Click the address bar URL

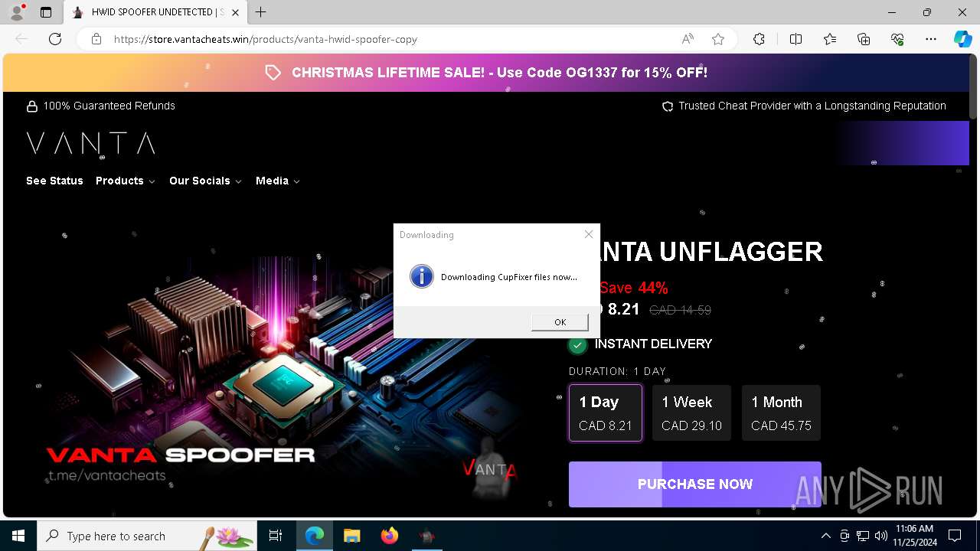[266, 39]
